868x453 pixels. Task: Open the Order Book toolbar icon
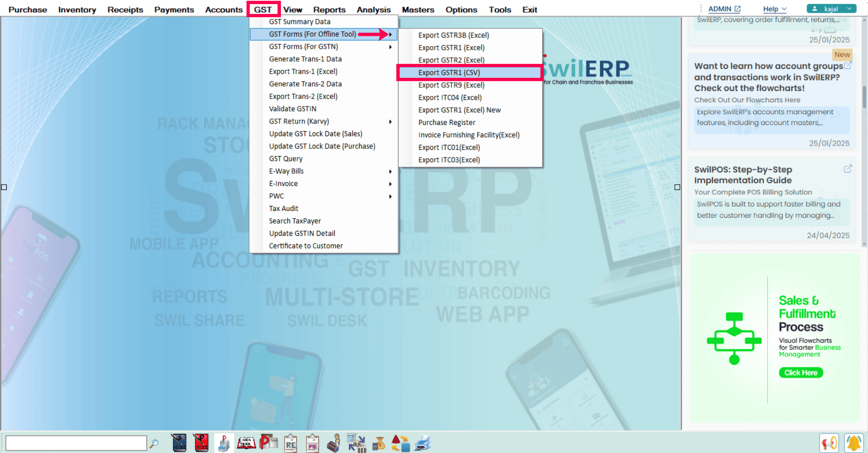coord(247,443)
